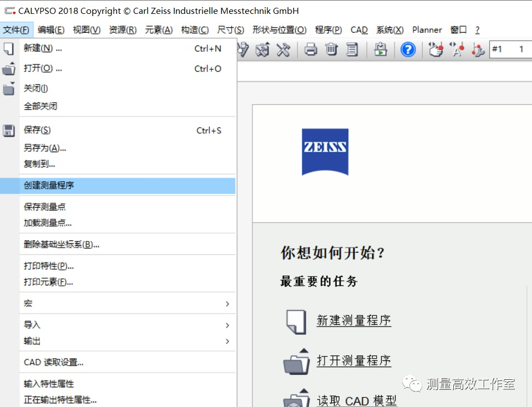Open help with blue question mark
Image resolution: width=532 pixels, height=407 pixels.
[408, 49]
